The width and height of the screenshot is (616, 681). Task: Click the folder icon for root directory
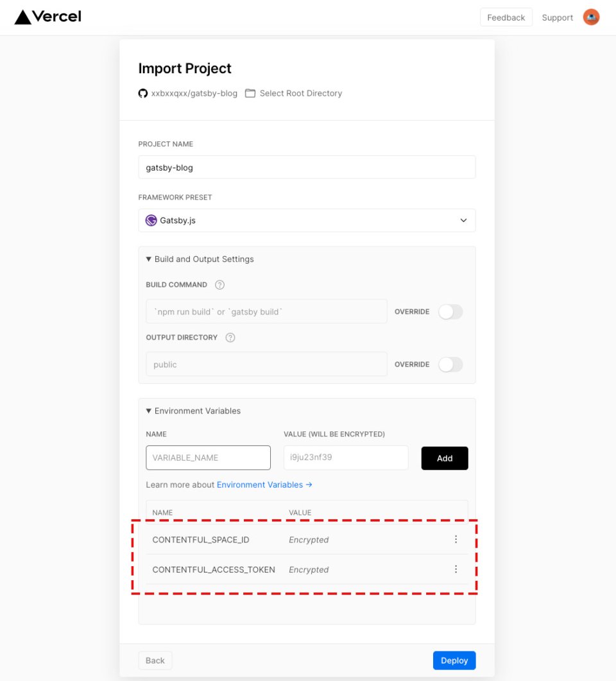coord(250,93)
